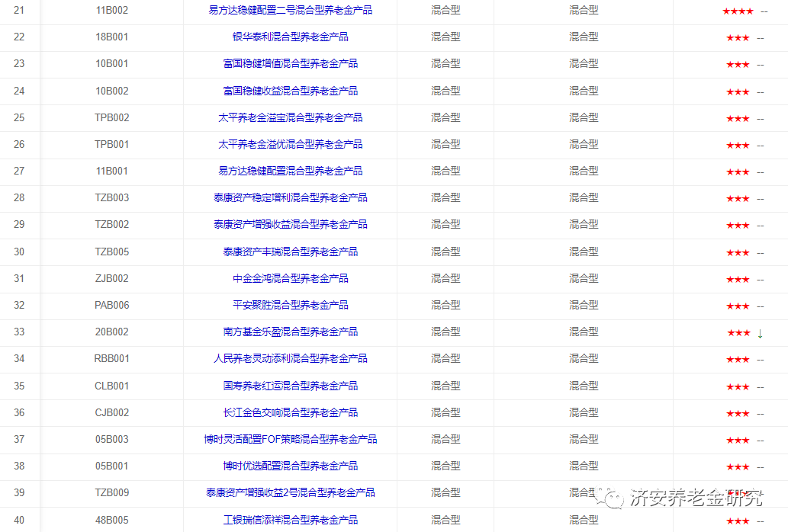788x532 pixels.
Task: Open 富国稳健收益混合型养老金产品 link
Action: pos(290,91)
